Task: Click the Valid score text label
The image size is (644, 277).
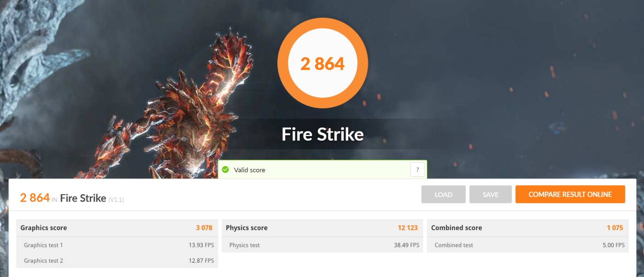Action: coord(249,170)
